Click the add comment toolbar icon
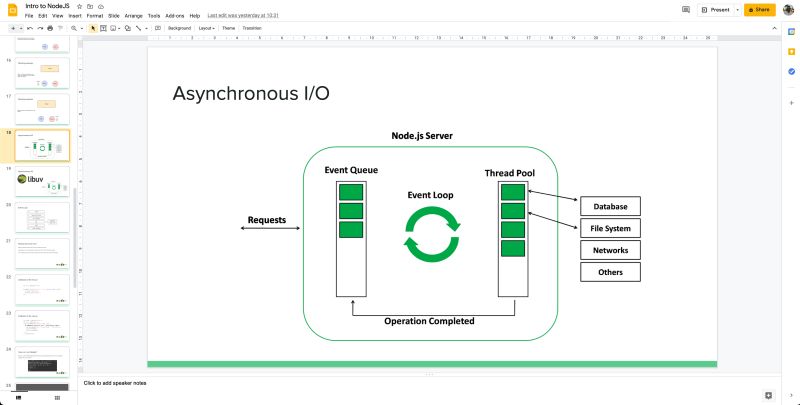800x405 pixels. 158,28
